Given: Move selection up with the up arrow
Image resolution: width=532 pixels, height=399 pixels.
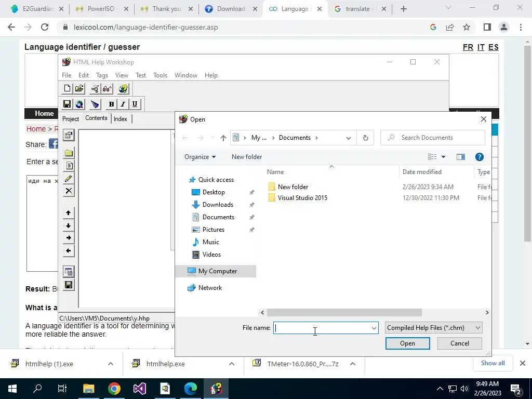Looking at the screenshot, I should (69, 212).
